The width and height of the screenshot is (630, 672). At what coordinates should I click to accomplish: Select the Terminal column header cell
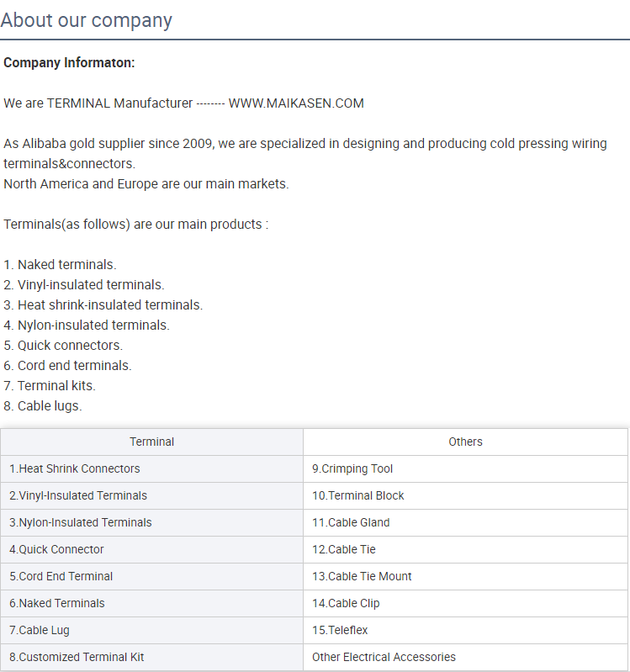tap(151, 442)
